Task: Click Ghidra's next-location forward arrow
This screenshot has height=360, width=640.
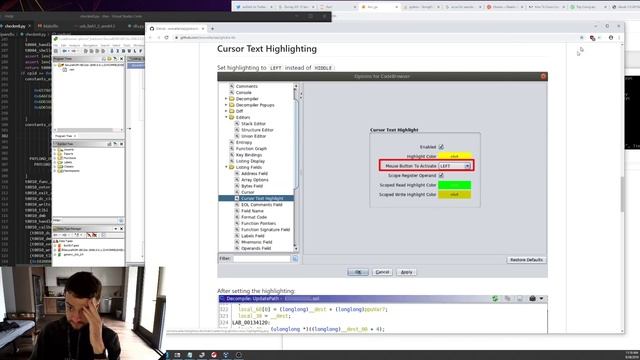Action: pyautogui.click(x=74, y=51)
